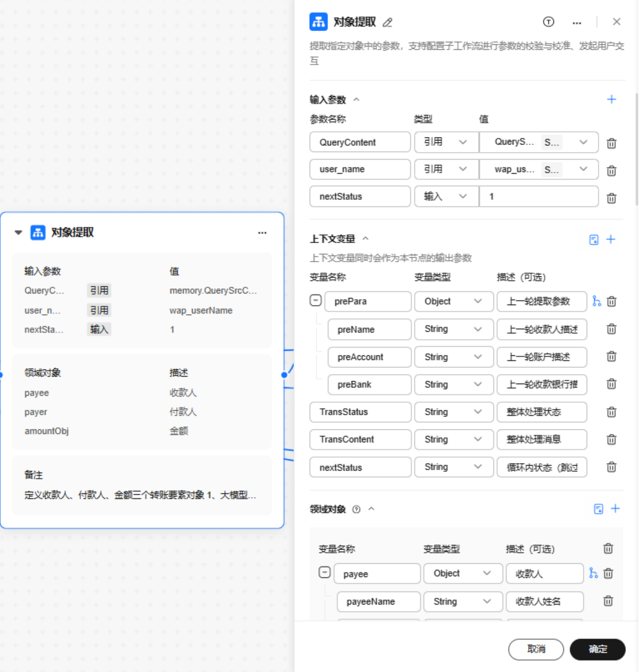Collapse the 输入参数 section
The width and height of the screenshot is (639, 672).
pos(357,100)
